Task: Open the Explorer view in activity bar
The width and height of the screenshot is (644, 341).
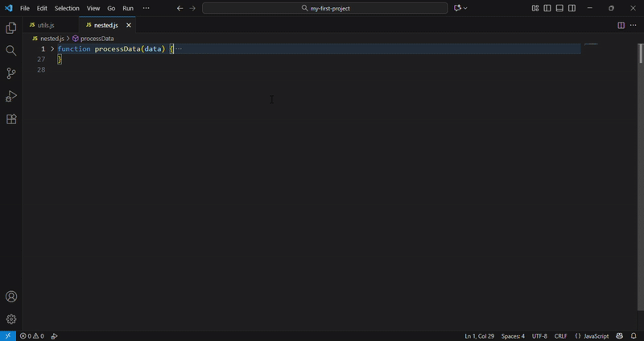Action: tap(11, 28)
